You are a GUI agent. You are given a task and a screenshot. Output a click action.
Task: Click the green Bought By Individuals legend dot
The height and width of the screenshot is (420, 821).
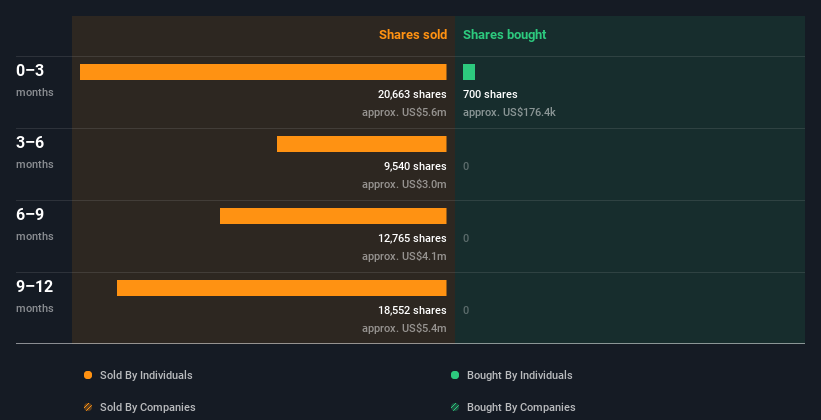[x=455, y=375]
